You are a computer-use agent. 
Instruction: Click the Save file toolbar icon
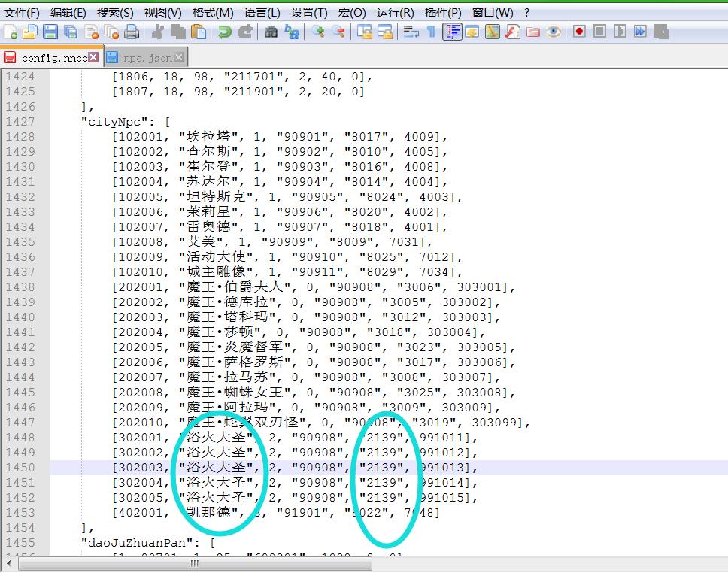tap(50, 32)
